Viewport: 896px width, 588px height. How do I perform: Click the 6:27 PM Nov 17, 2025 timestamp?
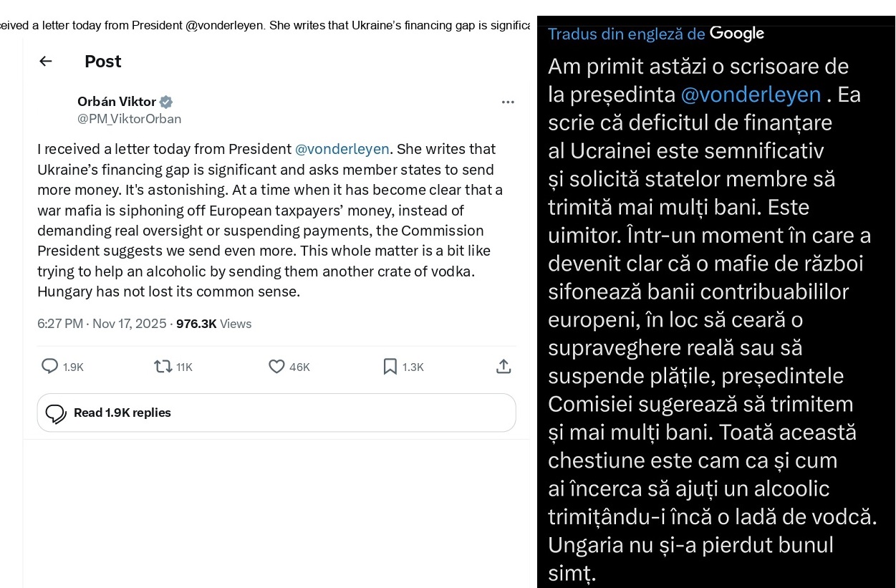click(x=102, y=324)
